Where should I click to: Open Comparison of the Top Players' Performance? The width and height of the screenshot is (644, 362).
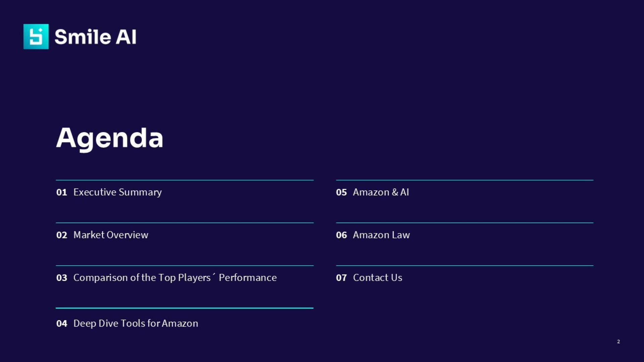pyautogui.click(x=175, y=278)
